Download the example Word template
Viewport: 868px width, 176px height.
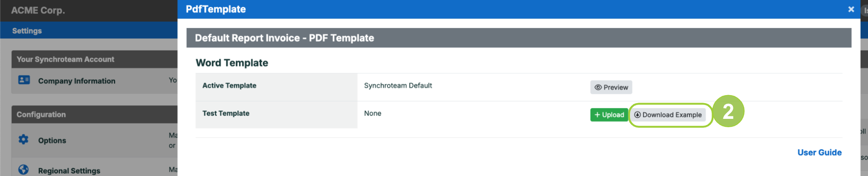(x=668, y=115)
